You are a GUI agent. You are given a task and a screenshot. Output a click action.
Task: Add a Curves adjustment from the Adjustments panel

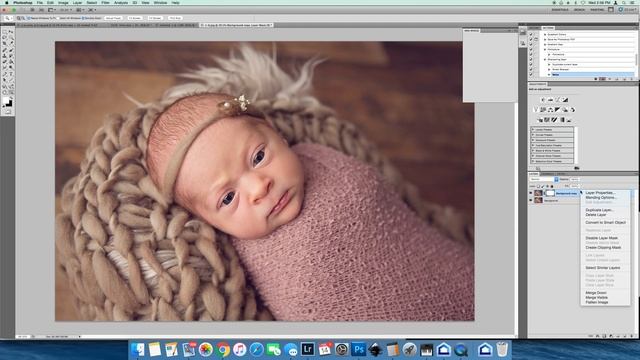[557, 100]
